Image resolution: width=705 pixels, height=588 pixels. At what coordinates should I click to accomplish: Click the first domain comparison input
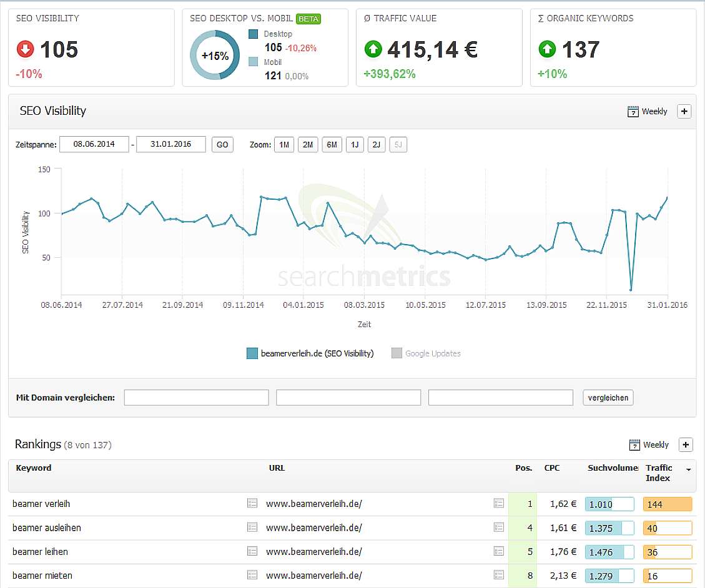pyautogui.click(x=197, y=398)
